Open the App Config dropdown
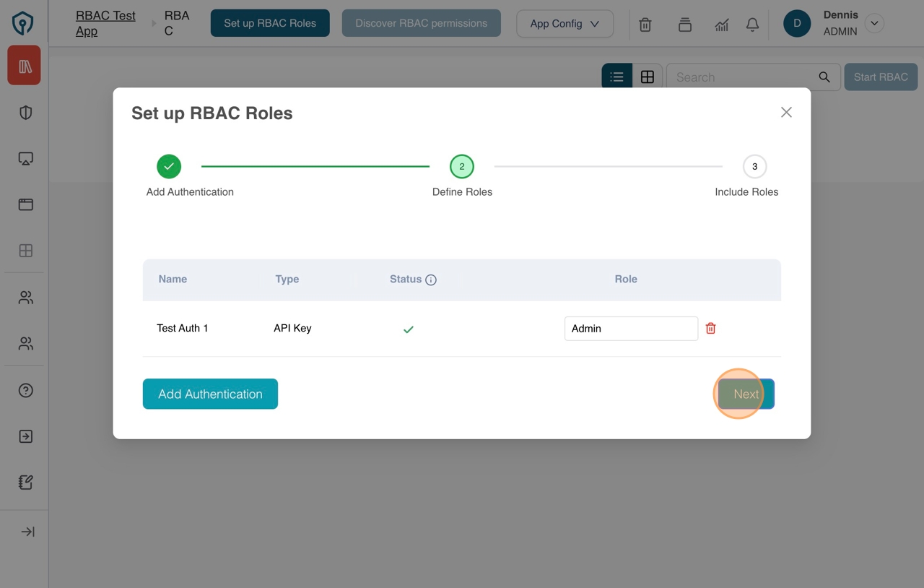The width and height of the screenshot is (924, 588). point(565,24)
